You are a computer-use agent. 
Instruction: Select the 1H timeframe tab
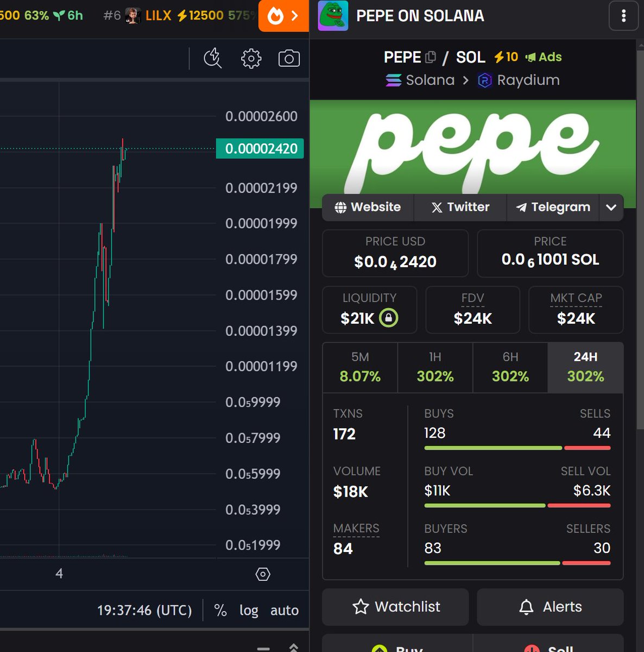point(435,367)
